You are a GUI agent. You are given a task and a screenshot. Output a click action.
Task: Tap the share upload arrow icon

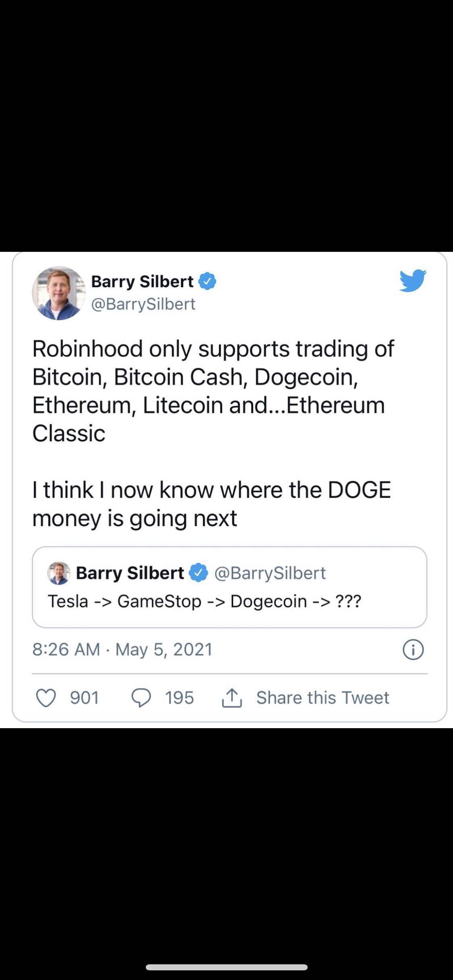232,698
